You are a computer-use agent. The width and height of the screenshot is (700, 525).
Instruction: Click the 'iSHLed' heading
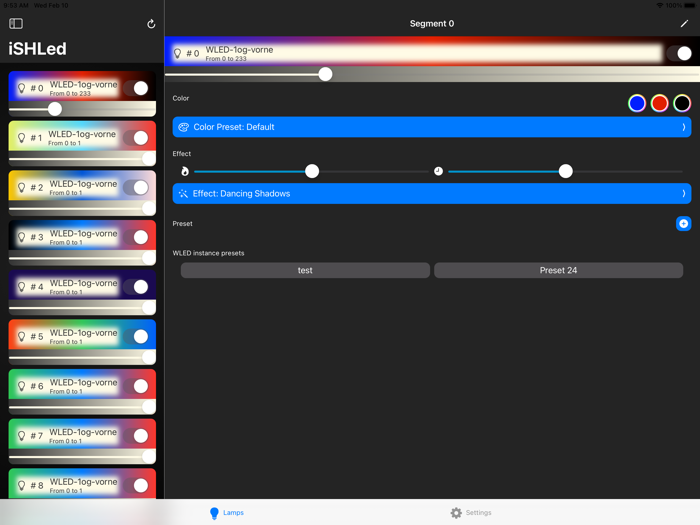38,49
